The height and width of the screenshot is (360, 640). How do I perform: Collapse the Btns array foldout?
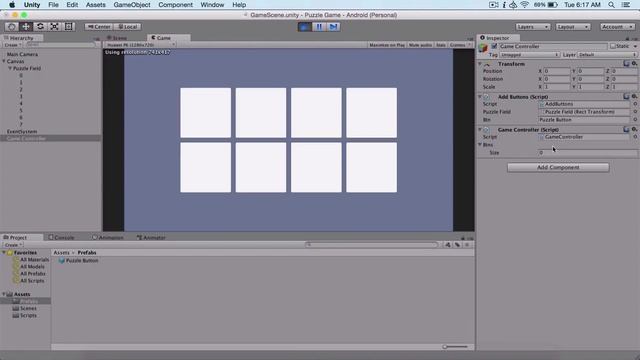coord(480,144)
